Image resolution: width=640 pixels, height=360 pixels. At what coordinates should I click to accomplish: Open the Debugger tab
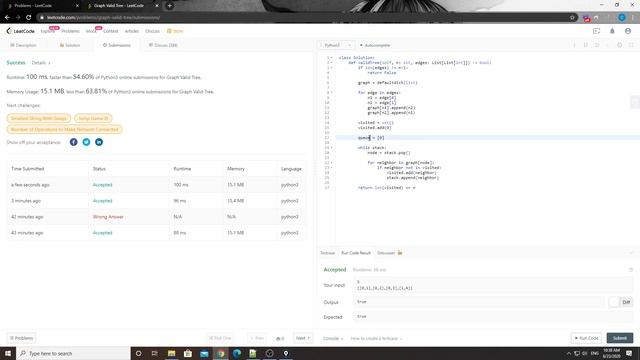tap(389, 253)
